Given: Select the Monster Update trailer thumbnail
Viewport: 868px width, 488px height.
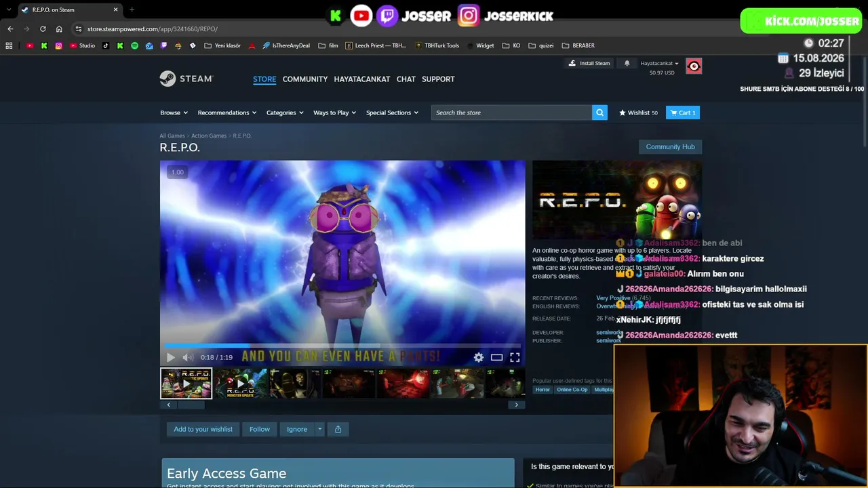Looking at the screenshot, I should click(x=240, y=383).
